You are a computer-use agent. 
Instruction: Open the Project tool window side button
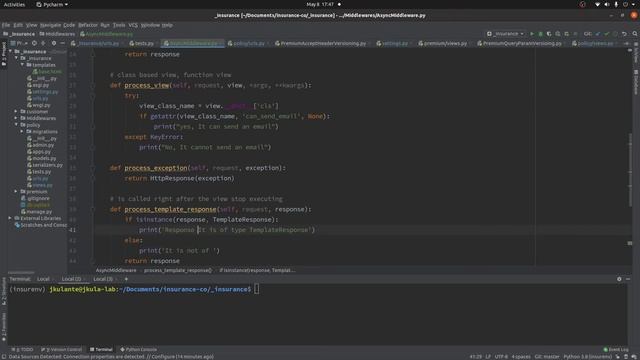4,53
